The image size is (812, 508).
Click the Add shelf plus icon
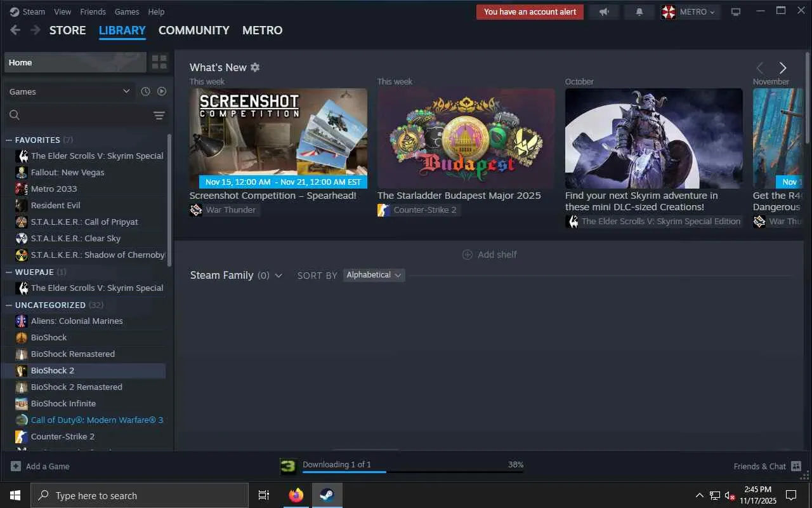(468, 255)
